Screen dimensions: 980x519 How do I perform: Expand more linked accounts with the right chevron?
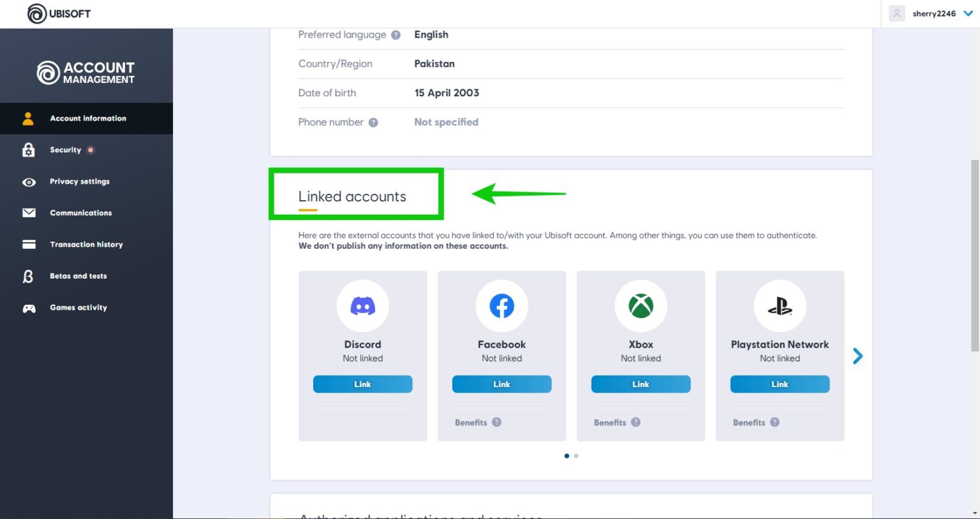[857, 356]
